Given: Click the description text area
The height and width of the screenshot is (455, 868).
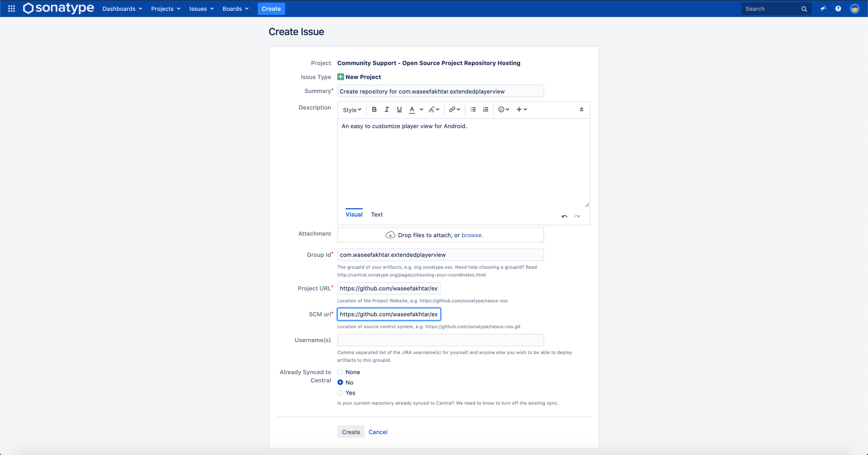Looking at the screenshot, I should pyautogui.click(x=464, y=162).
